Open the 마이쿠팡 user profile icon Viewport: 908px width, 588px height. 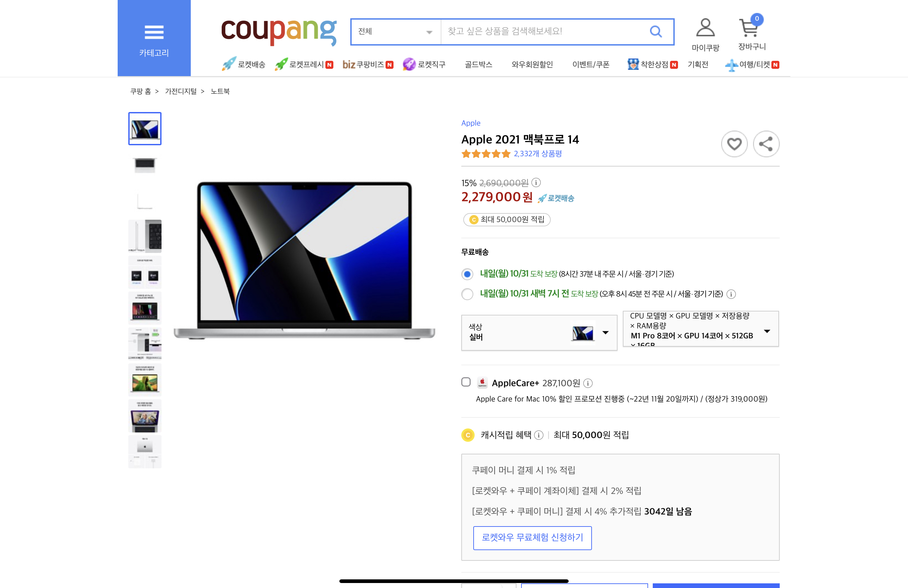point(705,28)
